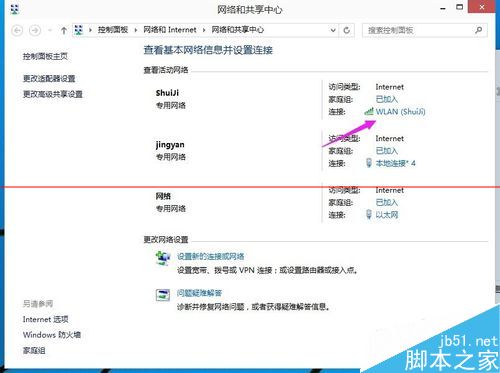Image resolution: width=500 pixels, height=373 pixels.
Task: Click 已加入 homegroup link for jingyan
Action: point(387,151)
